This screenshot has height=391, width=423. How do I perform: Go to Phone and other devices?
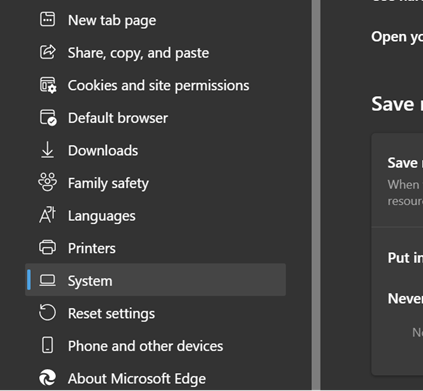pyautogui.click(x=155, y=346)
